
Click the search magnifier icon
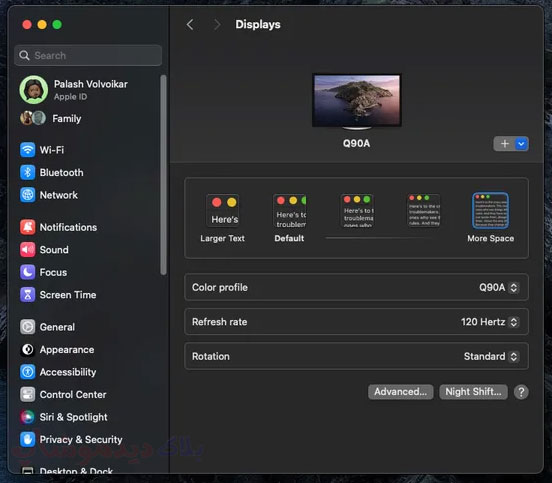pos(24,55)
